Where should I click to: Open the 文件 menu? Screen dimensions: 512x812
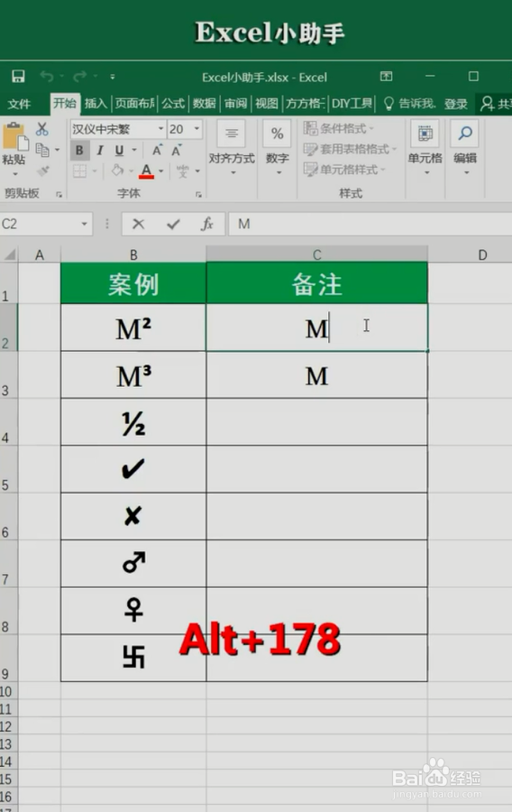(x=19, y=104)
